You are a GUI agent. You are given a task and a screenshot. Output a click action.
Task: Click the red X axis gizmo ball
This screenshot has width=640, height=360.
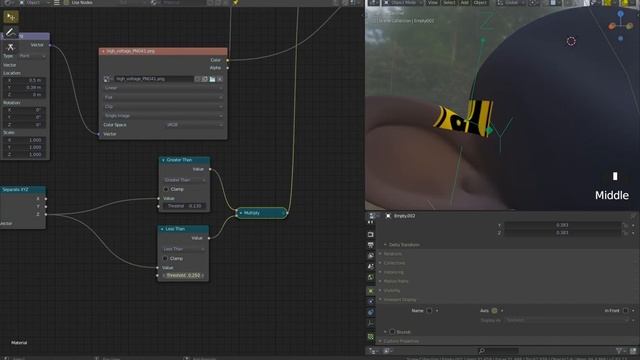click(x=612, y=26)
